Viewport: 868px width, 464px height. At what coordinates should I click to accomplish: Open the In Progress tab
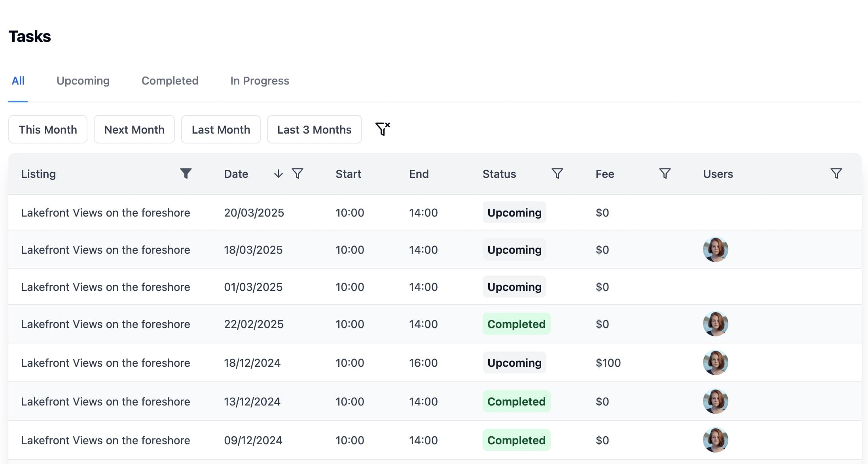(260, 81)
